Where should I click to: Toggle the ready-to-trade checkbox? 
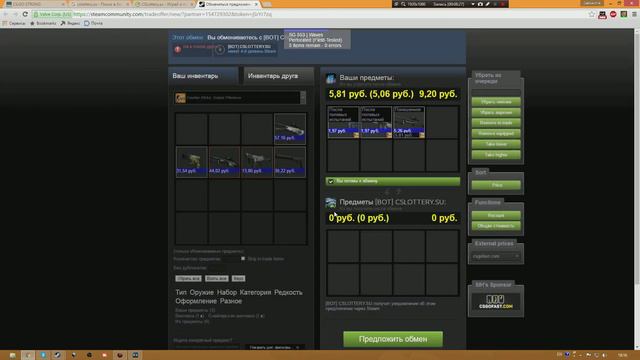click(x=331, y=181)
